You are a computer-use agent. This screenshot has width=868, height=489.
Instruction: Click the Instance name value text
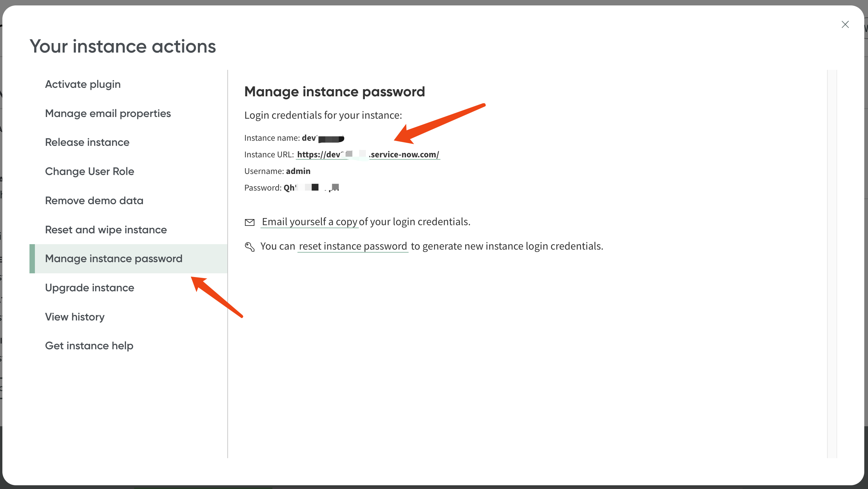pyautogui.click(x=323, y=138)
